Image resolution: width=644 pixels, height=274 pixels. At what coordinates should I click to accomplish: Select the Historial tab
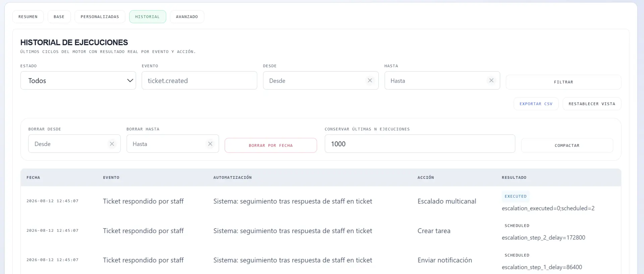147,17
